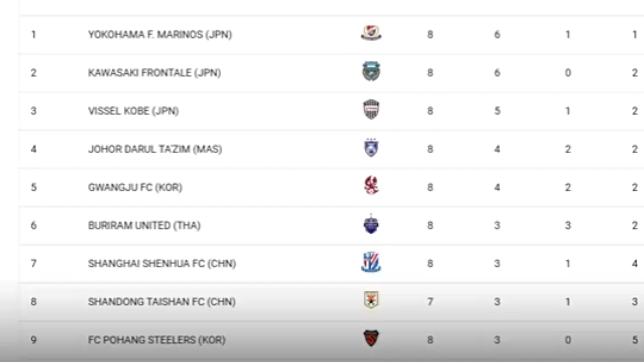644x362 pixels.
Task: Open the Shandong Taishan FC (CHN) name
Action: (162, 302)
